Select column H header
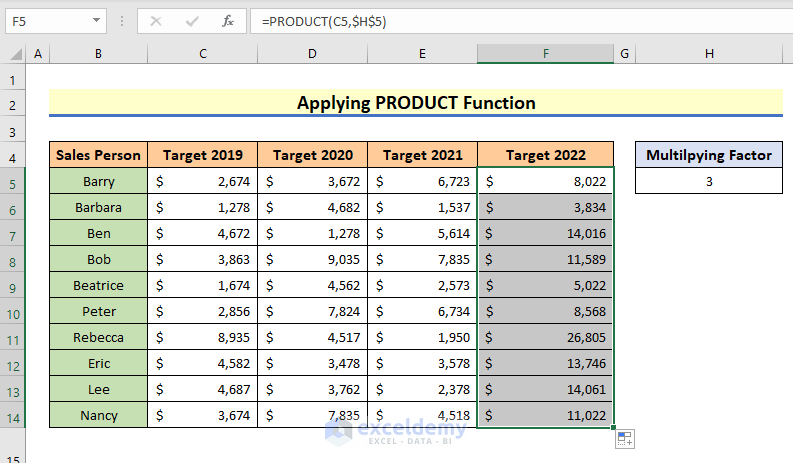Screen dimensions: 793x463 click(x=709, y=54)
